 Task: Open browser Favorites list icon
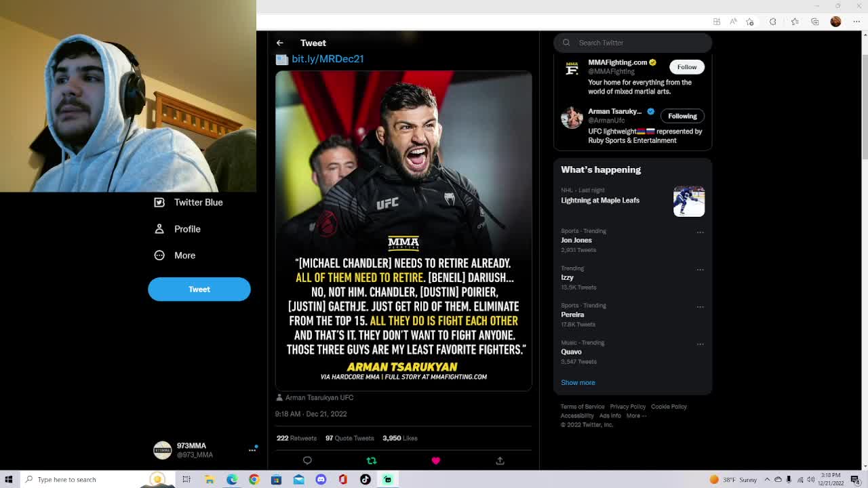795,22
